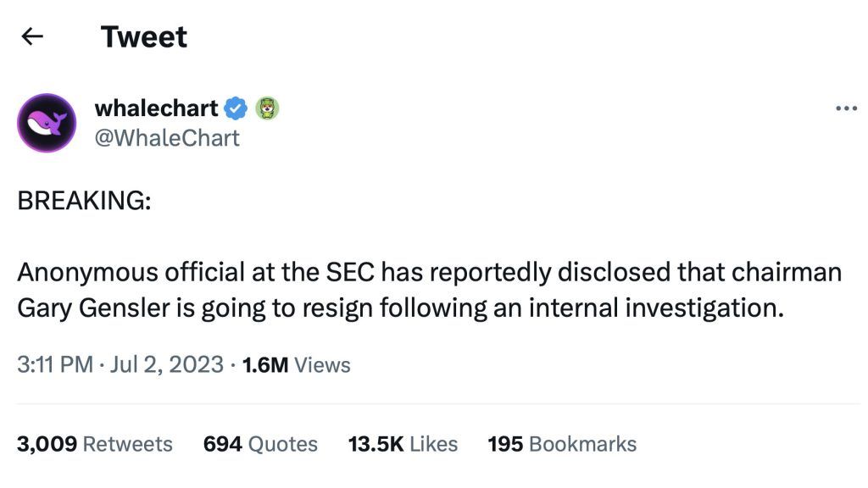Click the Shiba affiliate badge icon
Screen dimensions: 868x488
click(267, 108)
